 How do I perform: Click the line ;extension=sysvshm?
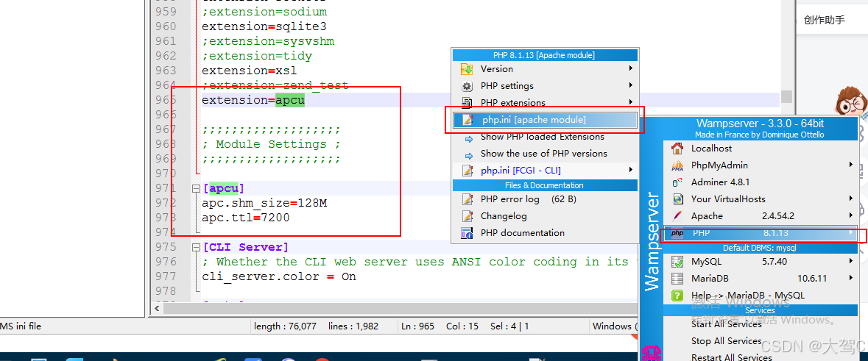(268, 41)
